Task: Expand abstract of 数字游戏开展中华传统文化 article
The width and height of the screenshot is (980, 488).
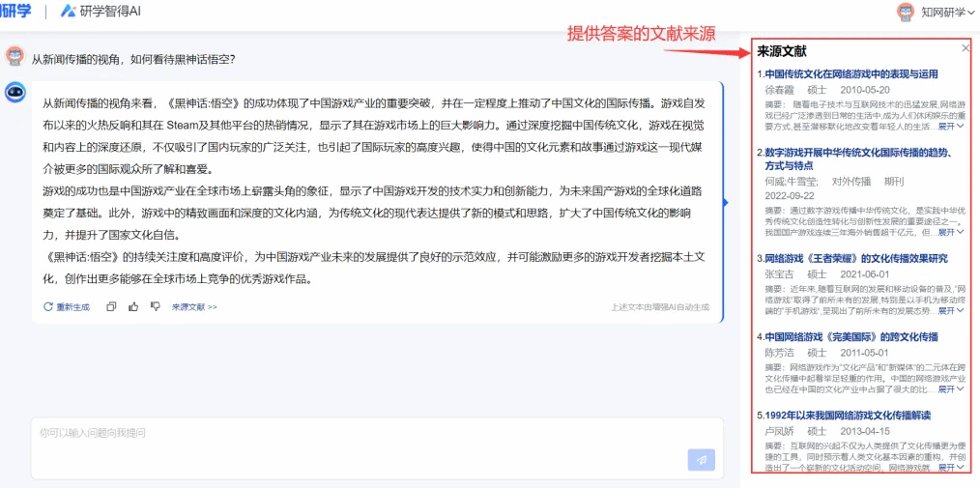Action: (x=951, y=233)
